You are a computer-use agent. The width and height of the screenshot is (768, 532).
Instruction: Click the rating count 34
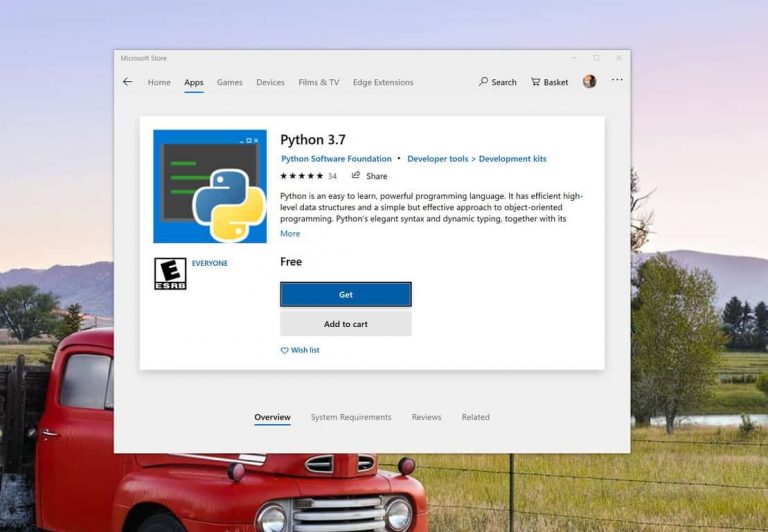click(332, 176)
